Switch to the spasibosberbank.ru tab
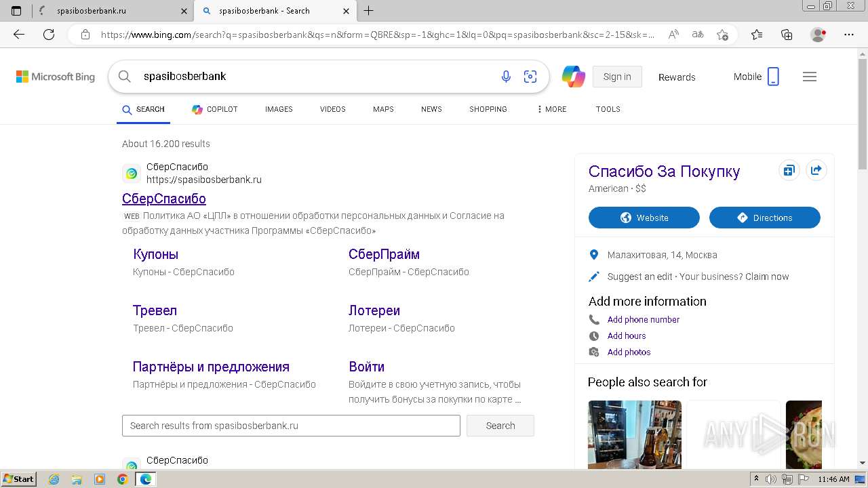Image resolution: width=868 pixels, height=488 pixels. point(112,11)
